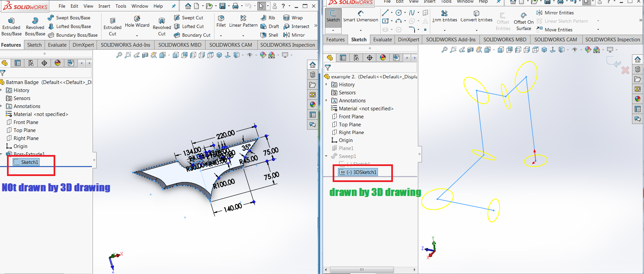Select Lofted Boss/Base in left window
The width and height of the screenshot is (644, 274).
point(69,26)
